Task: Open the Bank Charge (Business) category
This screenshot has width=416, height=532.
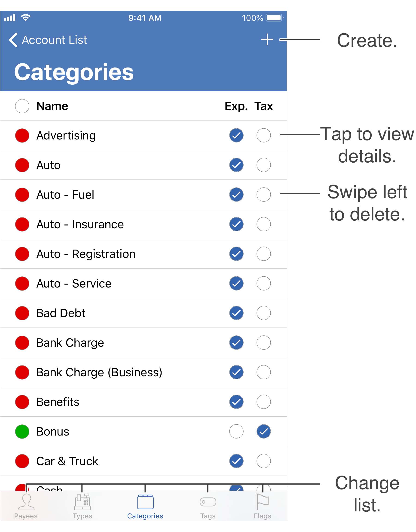Action: [99, 372]
